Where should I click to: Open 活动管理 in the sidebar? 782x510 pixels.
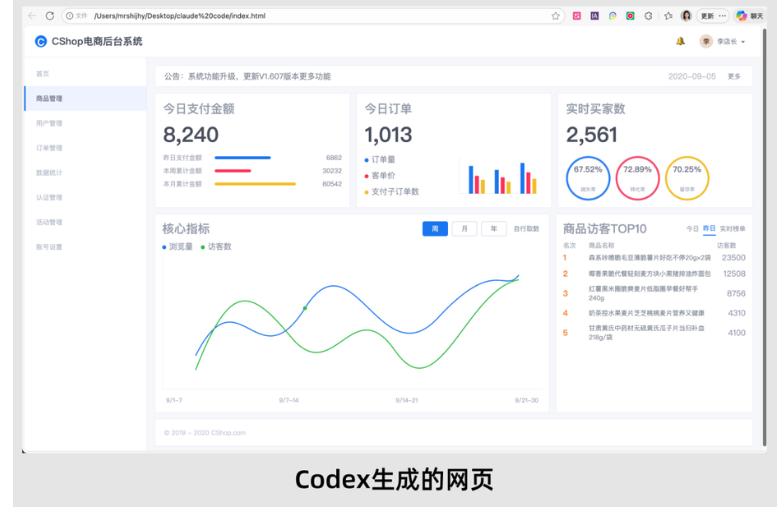point(49,222)
